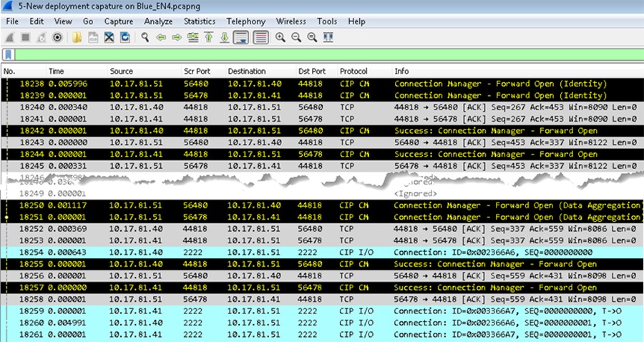Select packet number 18241 row
The height and width of the screenshot is (342, 644).
pos(323,119)
